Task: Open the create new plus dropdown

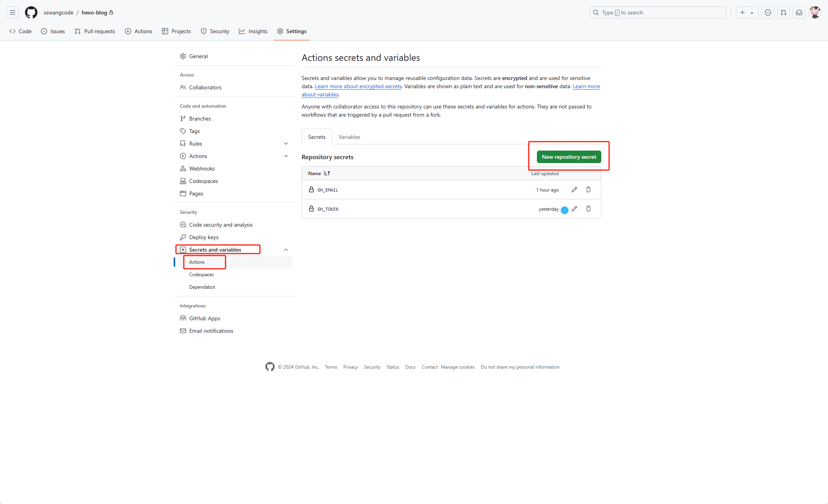Action: pos(747,12)
